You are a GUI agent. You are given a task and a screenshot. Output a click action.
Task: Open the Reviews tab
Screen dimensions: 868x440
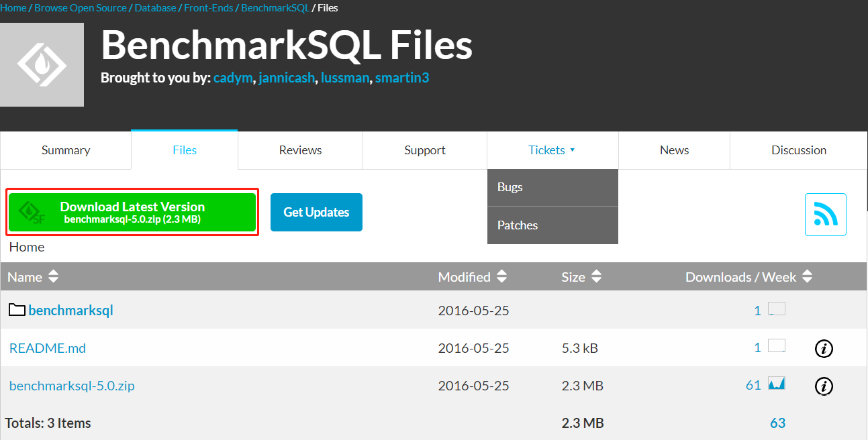[x=300, y=150]
